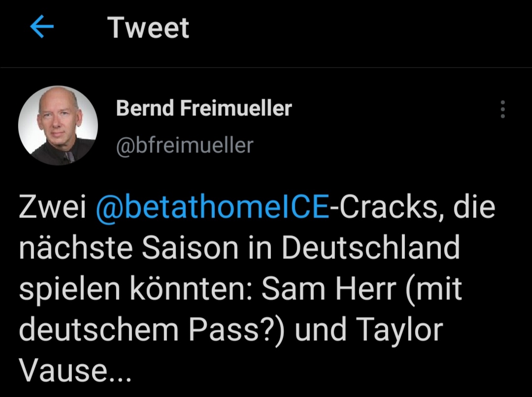The height and width of the screenshot is (397, 532).
Task: Open the profile via the name Bernd Freimueller
Action: pyautogui.click(x=204, y=108)
